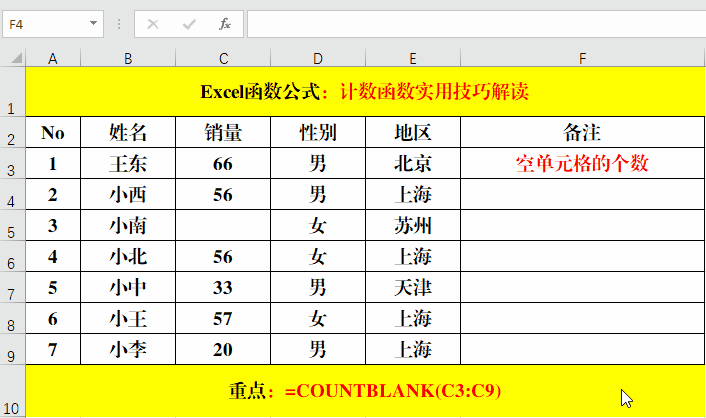Click the Enter checkmark formula bar icon

pos(189,24)
